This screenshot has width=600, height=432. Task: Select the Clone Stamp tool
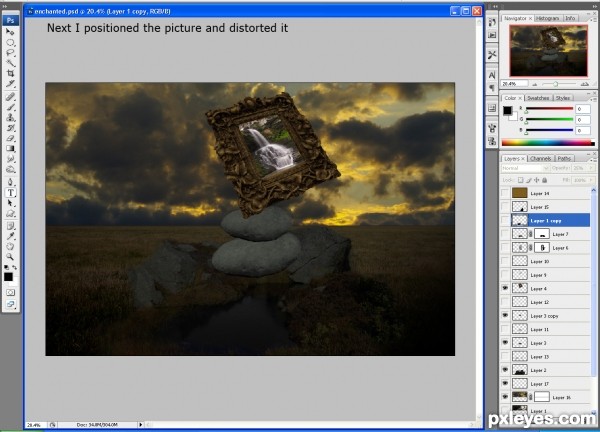[x=10, y=117]
